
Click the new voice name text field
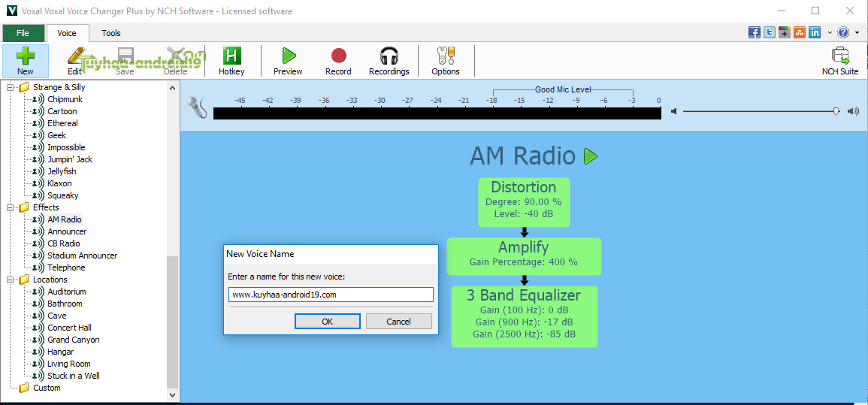point(331,295)
